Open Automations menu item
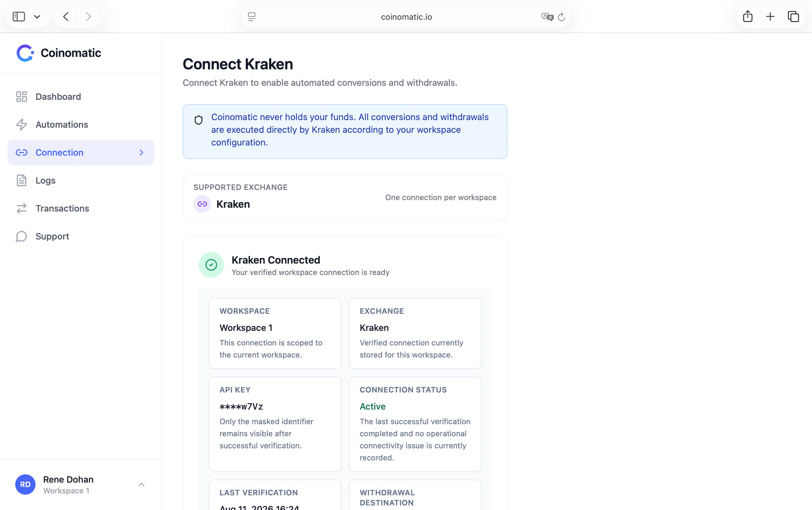This screenshot has height=510, width=812. pos(81,124)
